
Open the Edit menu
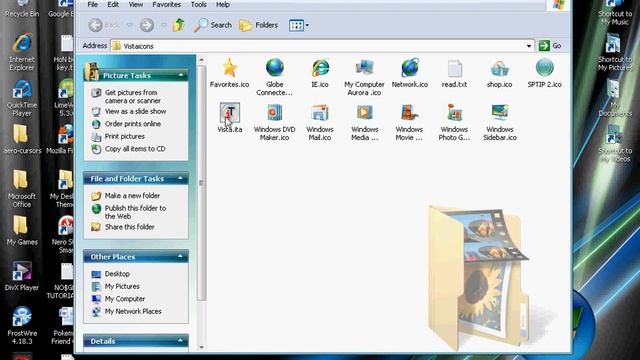click(x=113, y=4)
